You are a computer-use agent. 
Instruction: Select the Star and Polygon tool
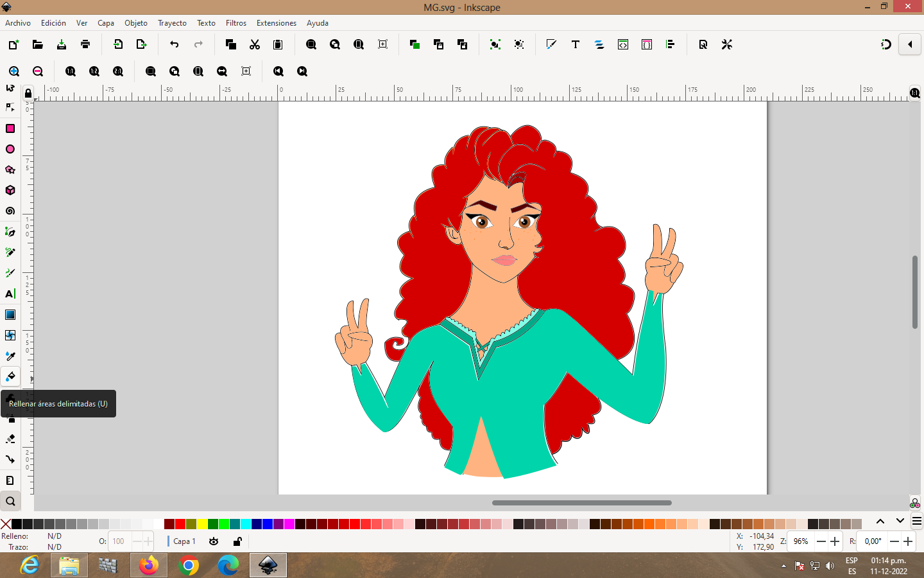coord(10,170)
